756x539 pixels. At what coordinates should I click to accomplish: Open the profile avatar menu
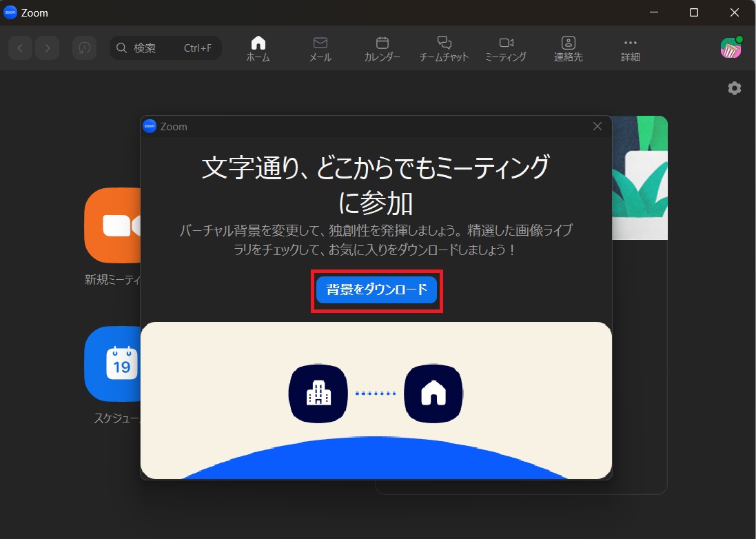731,48
